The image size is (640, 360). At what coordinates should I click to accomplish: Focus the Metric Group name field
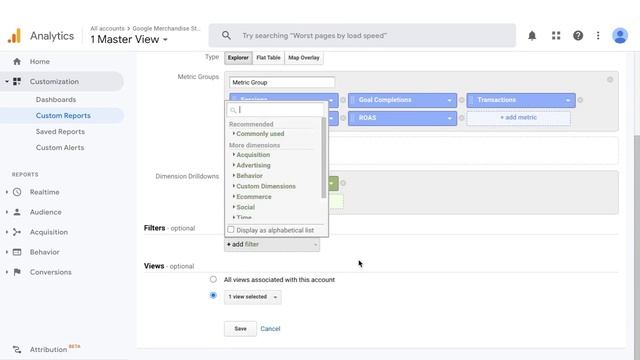click(282, 82)
